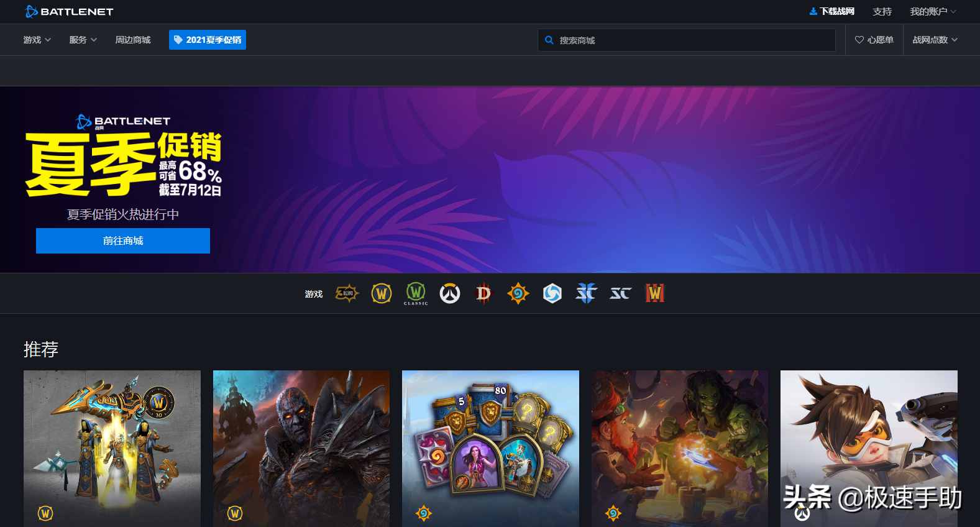
Task: Click the gold World of Warcraft icon
Action: click(x=382, y=293)
